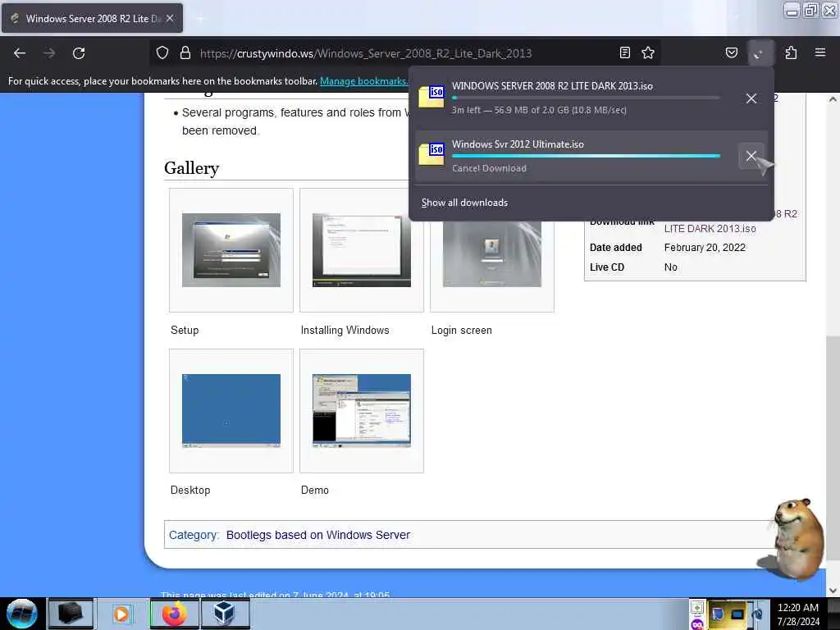Cancel the Windows Svr 2012 Ultimate download

[x=751, y=156]
